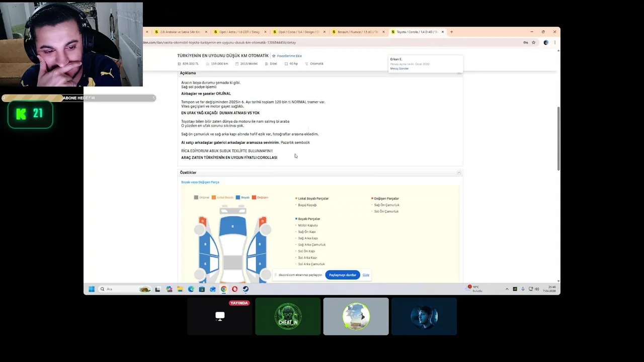Open the microphone icon in system tray

coord(523,289)
